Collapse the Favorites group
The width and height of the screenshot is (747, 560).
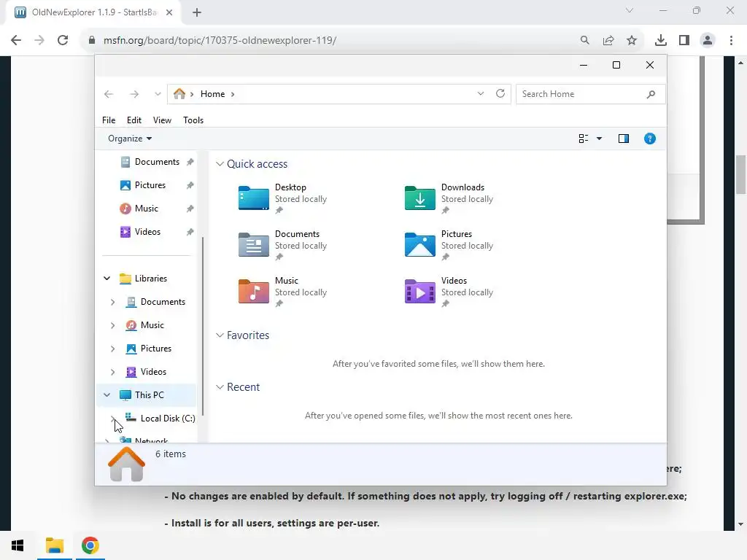pyautogui.click(x=220, y=335)
